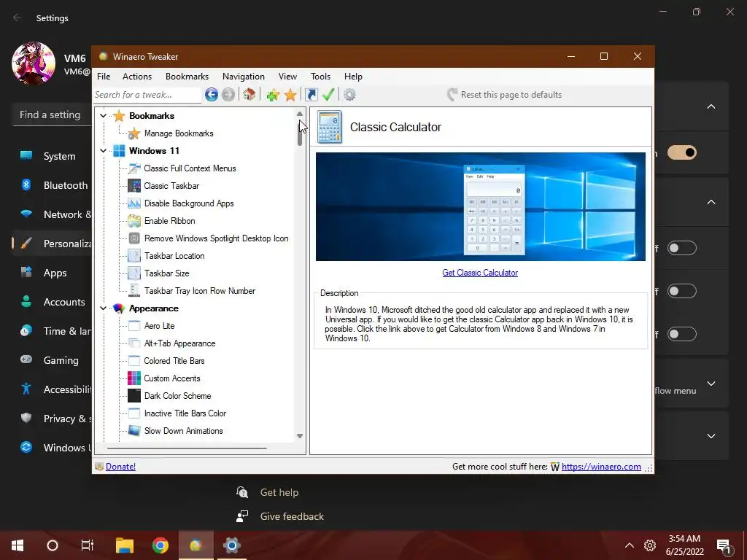Click the Forward navigation arrow in toolbar

pos(228,95)
